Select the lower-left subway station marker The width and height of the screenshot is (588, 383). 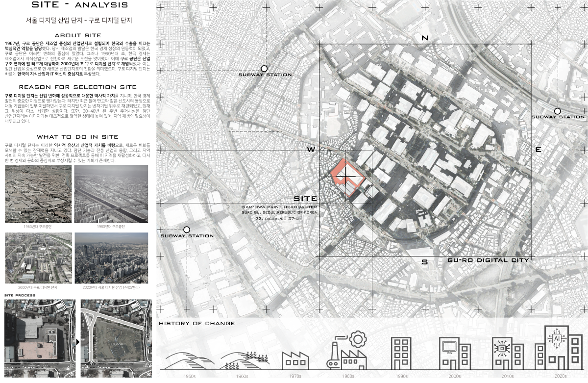coord(187,230)
